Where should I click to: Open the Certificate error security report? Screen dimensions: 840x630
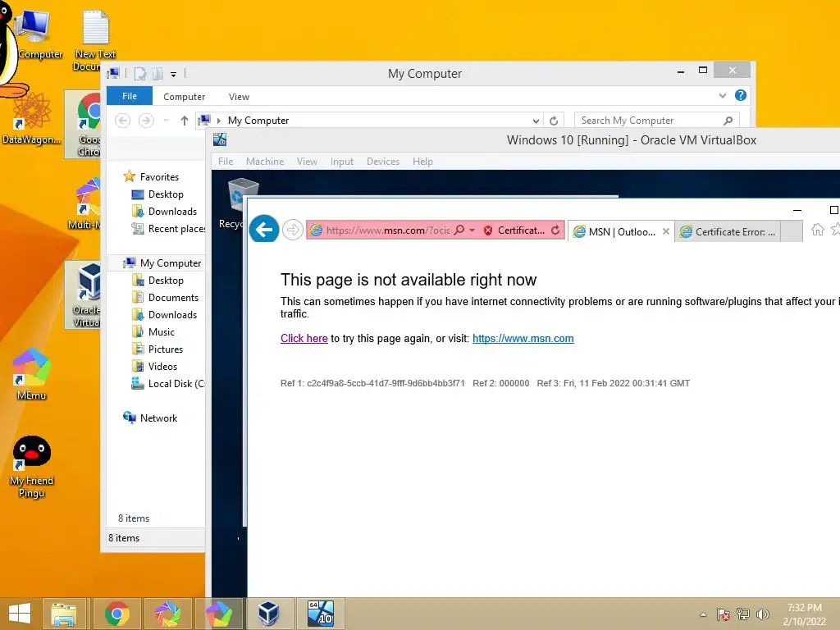(x=514, y=231)
